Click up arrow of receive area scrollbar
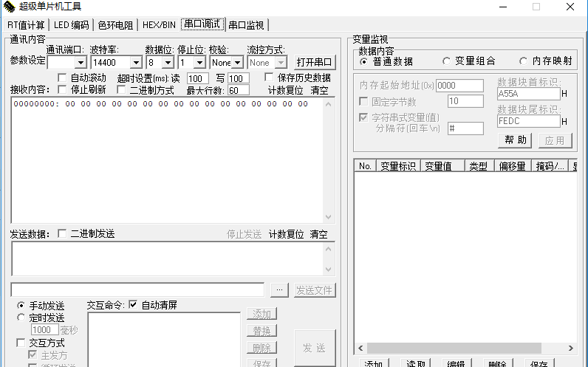This screenshot has width=588, height=367. pos(329,103)
